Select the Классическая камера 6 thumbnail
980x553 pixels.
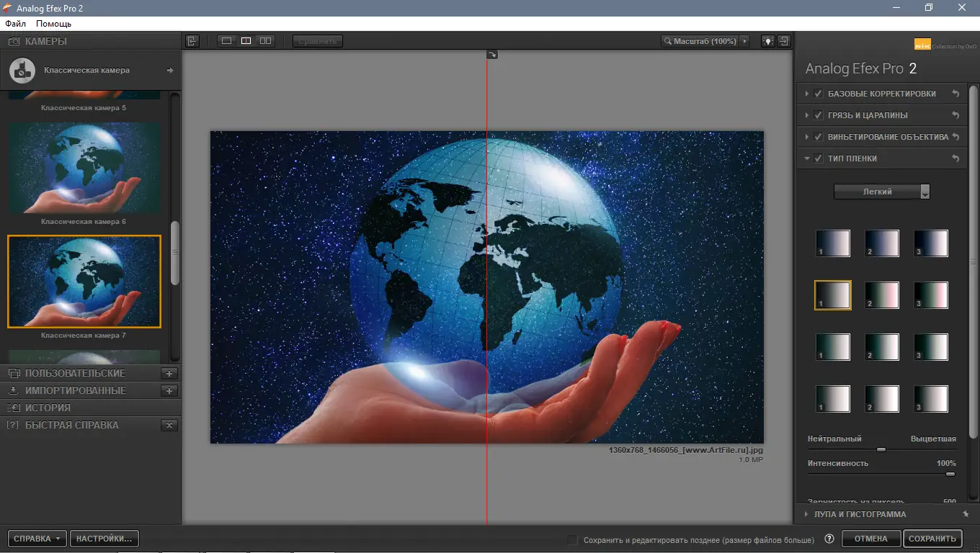84,168
